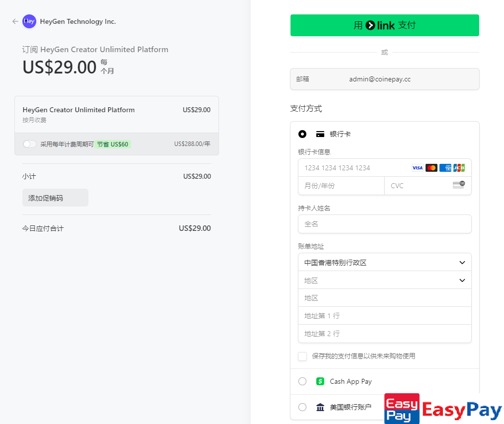This screenshot has width=504, height=424.
Task: Click the Visa card icon
Action: (x=418, y=168)
